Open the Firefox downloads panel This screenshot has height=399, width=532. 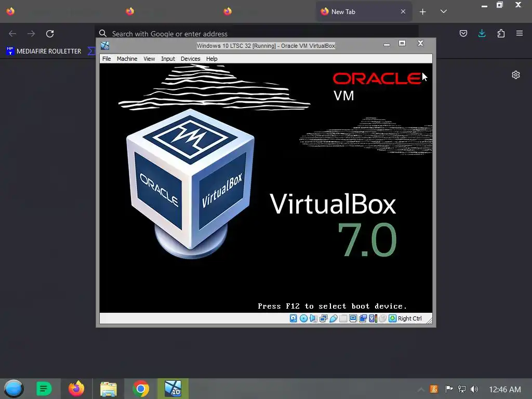tap(482, 33)
